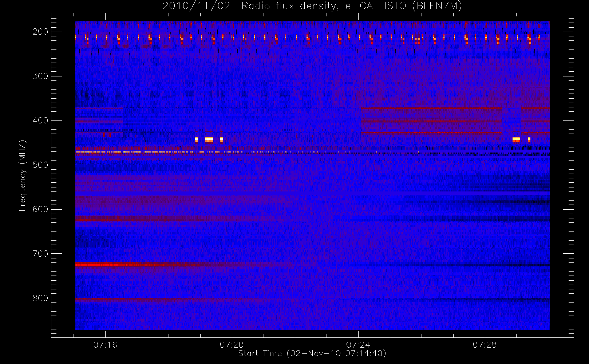Click the 07:28 time tick label
The width and height of the screenshot is (589, 364).
485,345
